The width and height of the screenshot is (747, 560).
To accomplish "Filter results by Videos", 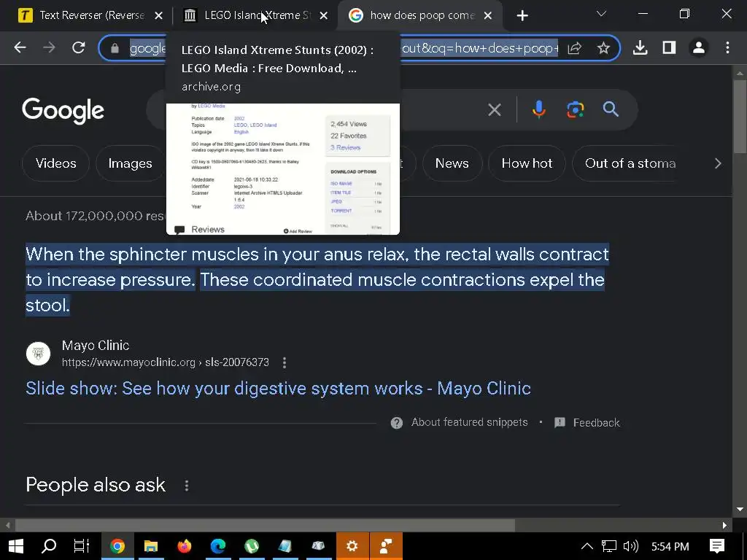I will (x=55, y=163).
